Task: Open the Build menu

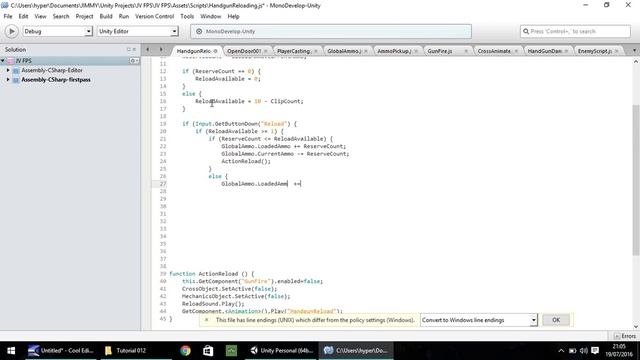Action: tap(106, 16)
